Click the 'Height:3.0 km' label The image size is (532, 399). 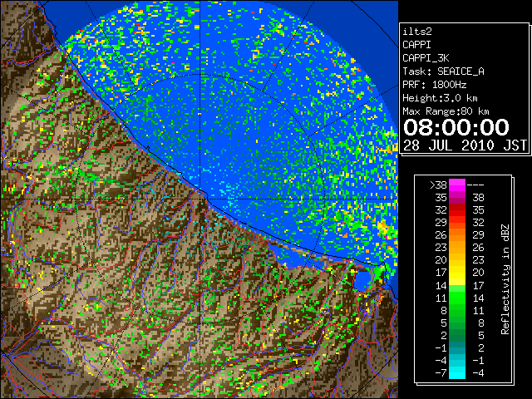pos(440,98)
